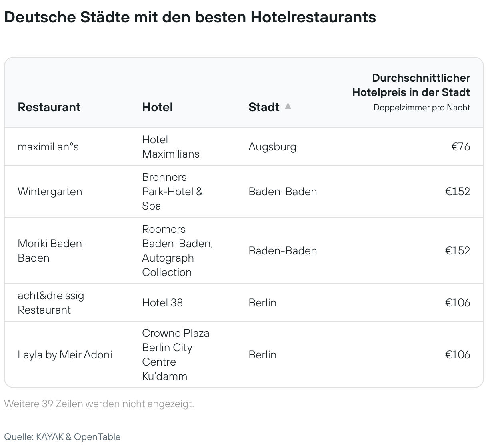Sort table by Restaurant column header

point(49,107)
